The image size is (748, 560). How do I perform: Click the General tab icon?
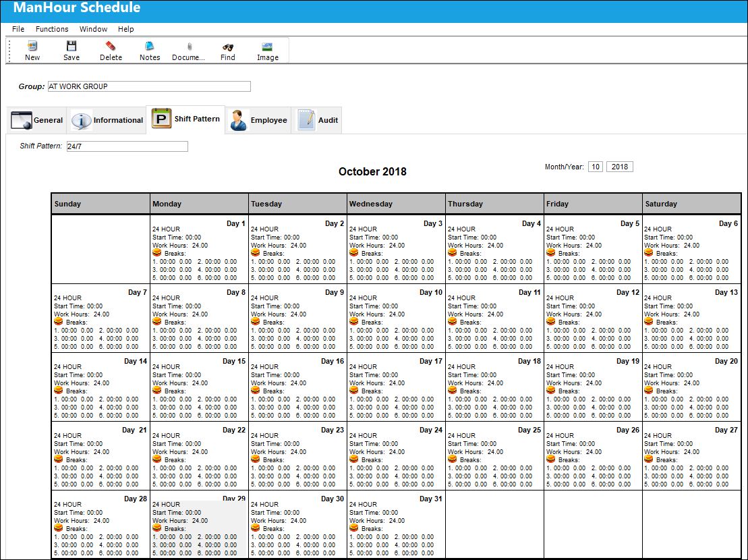(x=21, y=120)
